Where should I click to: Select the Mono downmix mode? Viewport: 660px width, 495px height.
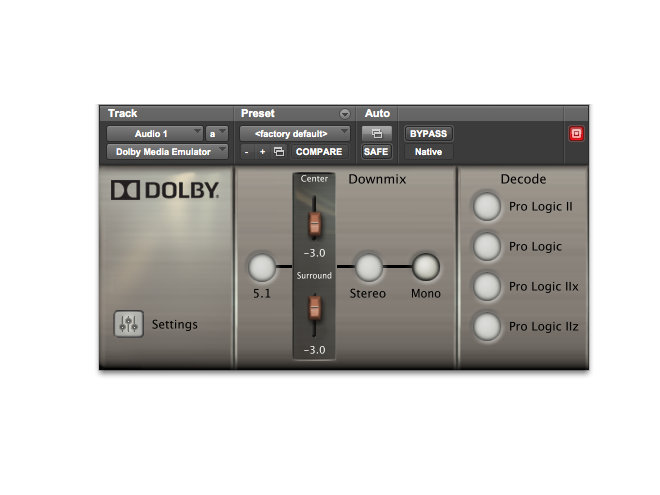(426, 267)
